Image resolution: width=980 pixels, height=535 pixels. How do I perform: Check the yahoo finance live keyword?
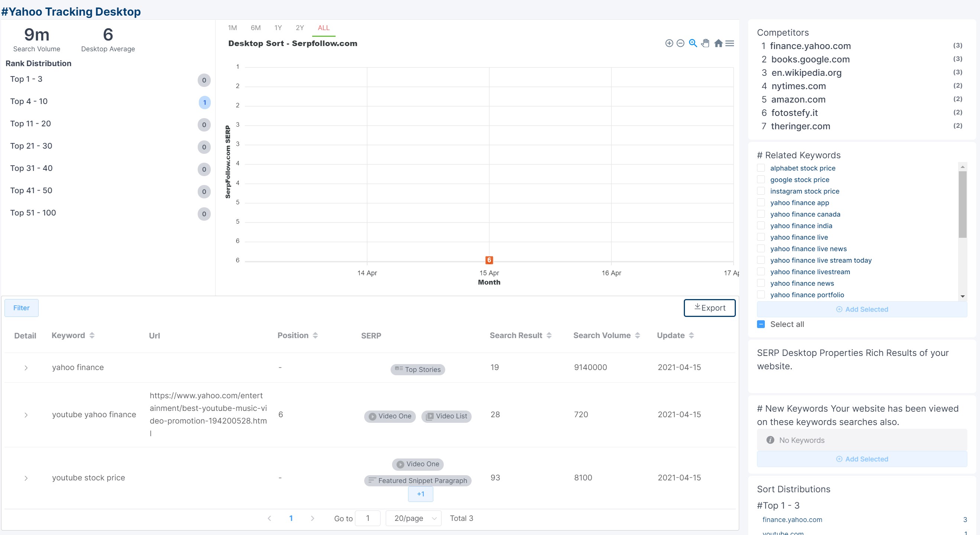(x=761, y=237)
